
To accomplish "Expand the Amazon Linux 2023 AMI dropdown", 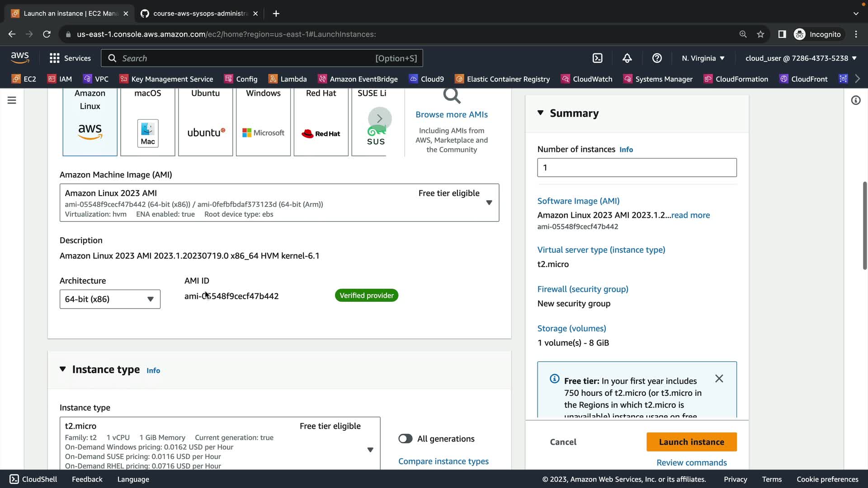I will pyautogui.click(x=489, y=203).
